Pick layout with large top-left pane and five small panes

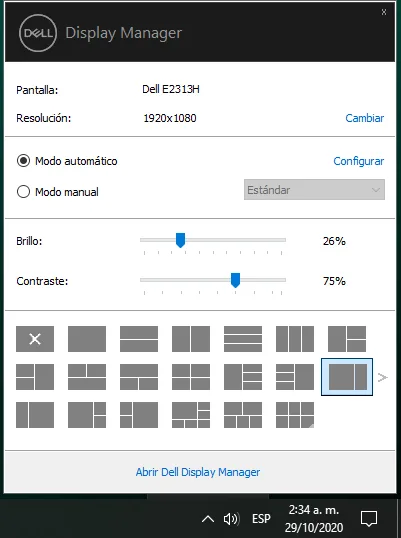(x=191, y=415)
